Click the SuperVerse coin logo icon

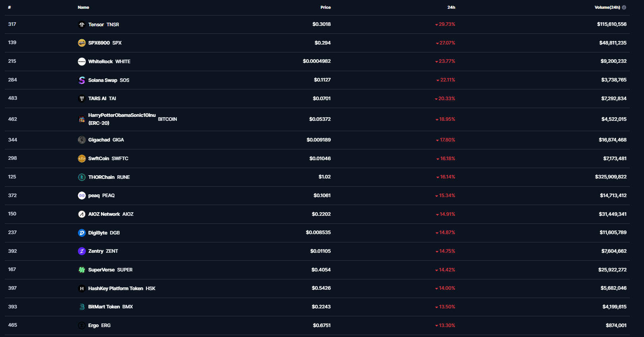[82, 270]
